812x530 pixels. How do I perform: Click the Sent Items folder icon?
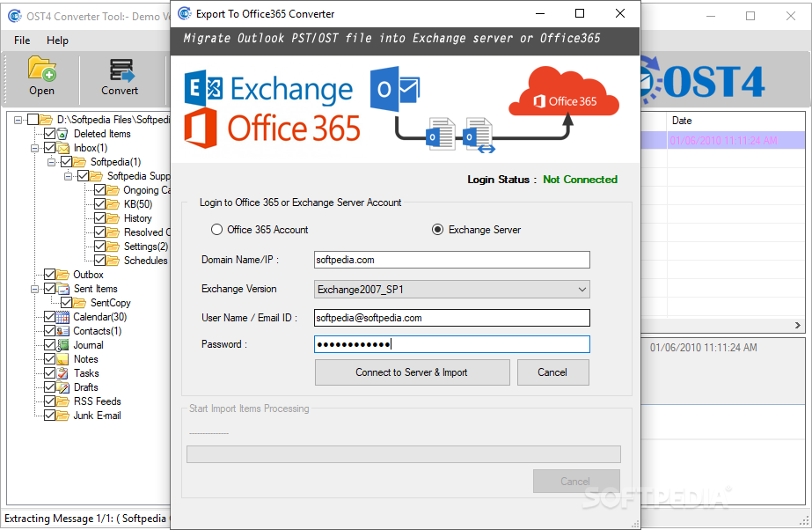click(62, 289)
